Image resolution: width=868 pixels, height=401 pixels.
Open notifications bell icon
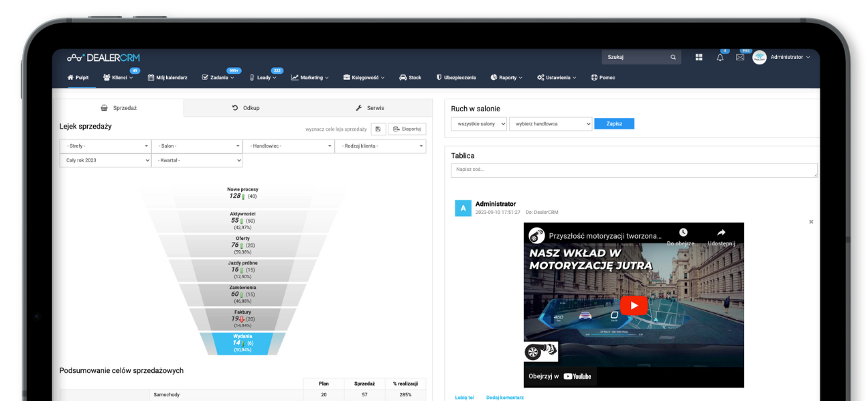(720, 58)
